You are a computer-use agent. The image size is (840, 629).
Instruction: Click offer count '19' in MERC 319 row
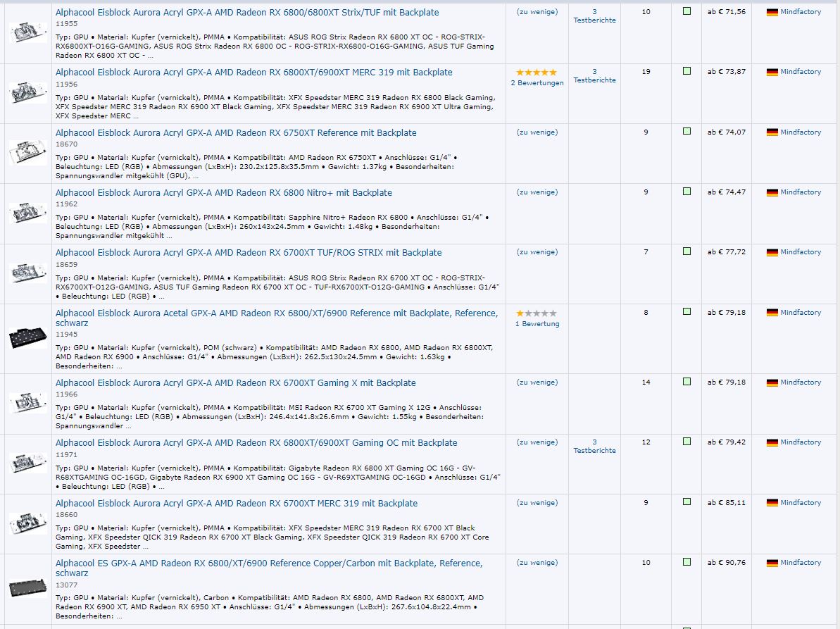click(646, 72)
